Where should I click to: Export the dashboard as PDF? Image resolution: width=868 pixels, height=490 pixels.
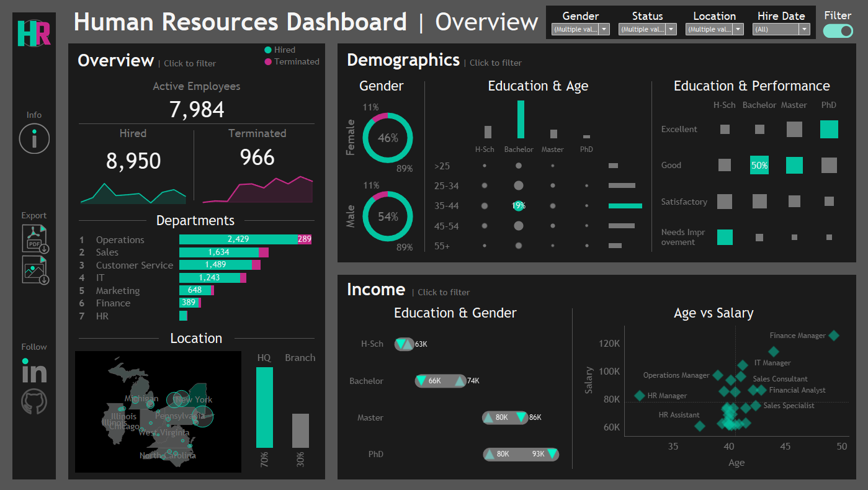coord(34,239)
